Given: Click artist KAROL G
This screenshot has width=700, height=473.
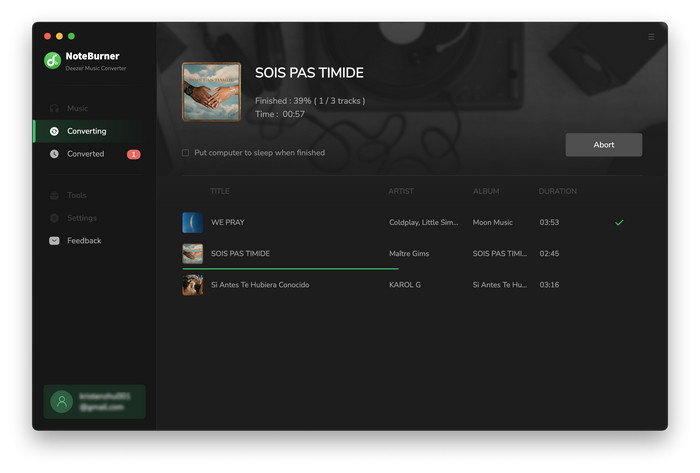Looking at the screenshot, I should (404, 285).
